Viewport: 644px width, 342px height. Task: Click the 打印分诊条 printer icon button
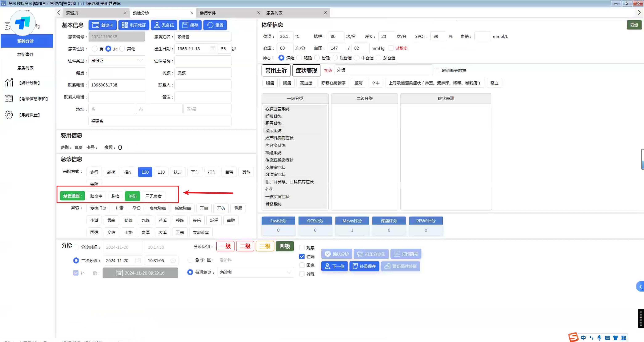pyautogui.click(x=371, y=254)
